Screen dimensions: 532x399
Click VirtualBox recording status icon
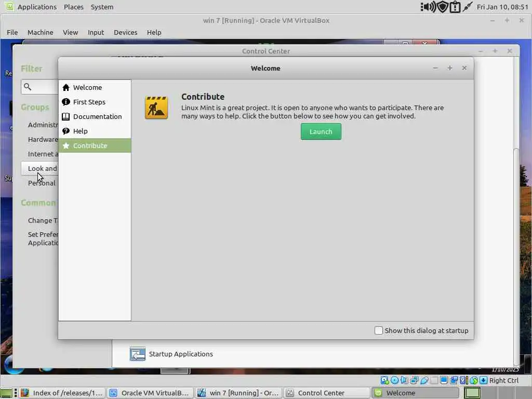[x=454, y=380]
